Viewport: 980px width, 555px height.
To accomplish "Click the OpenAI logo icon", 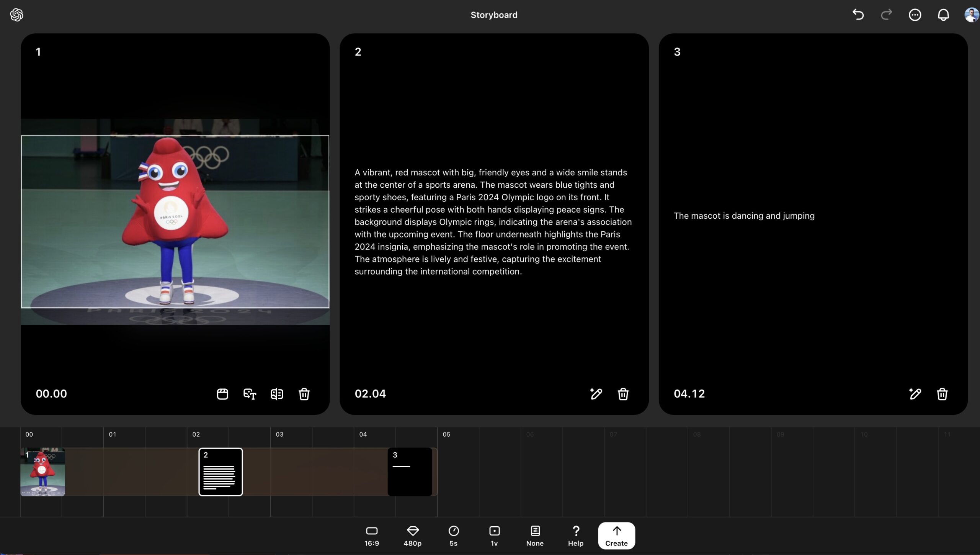I will [16, 15].
